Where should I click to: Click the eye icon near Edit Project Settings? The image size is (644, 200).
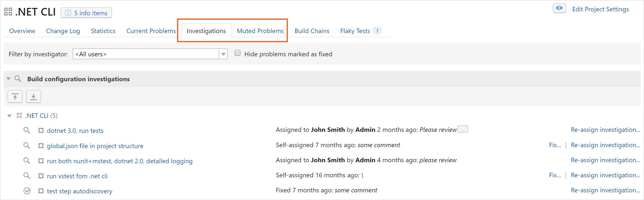click(x=559, y=8)
